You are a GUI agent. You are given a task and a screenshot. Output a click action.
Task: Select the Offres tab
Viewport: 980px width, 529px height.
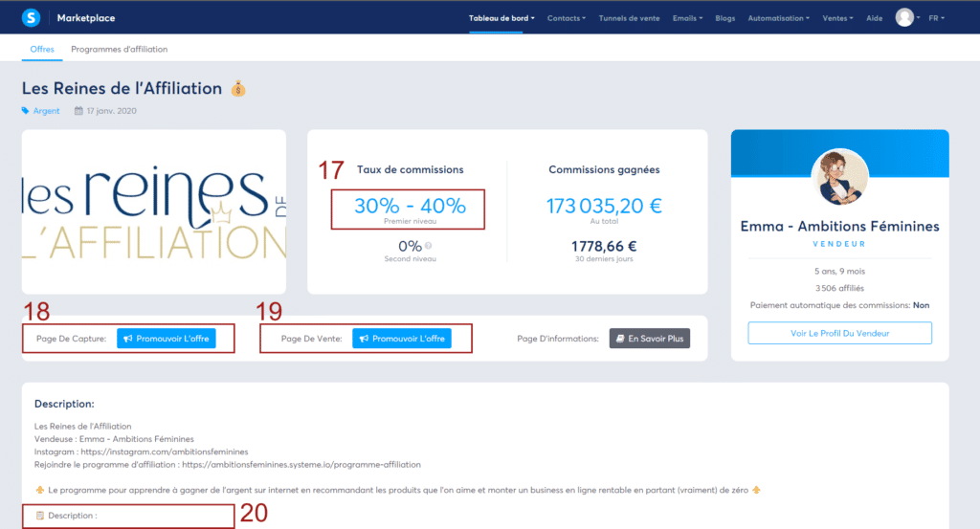click(42, 49)
